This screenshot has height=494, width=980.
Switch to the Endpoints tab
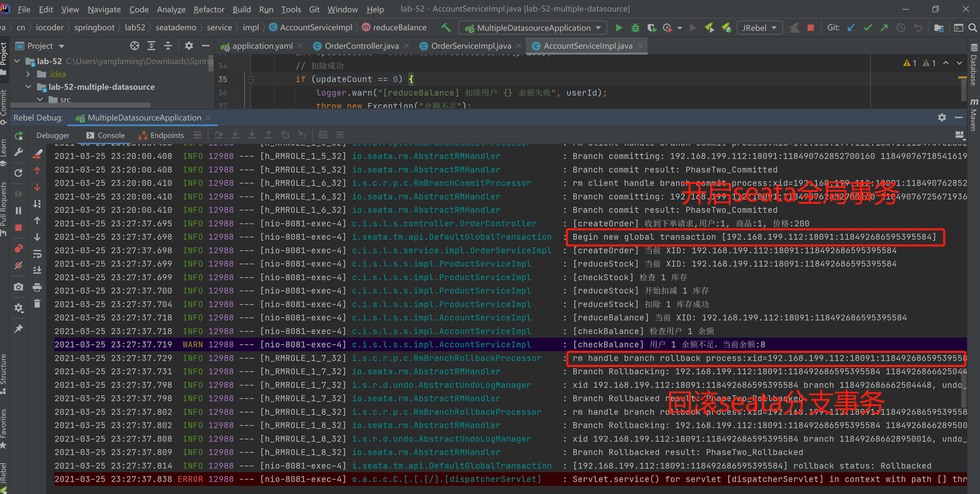tap(161, 135)
